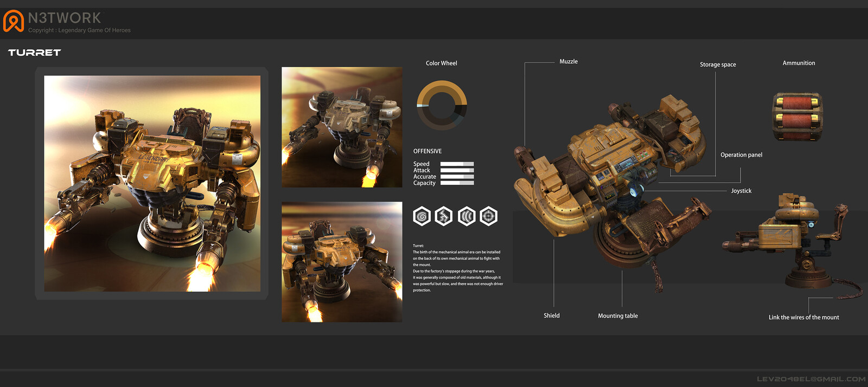Screen dimensions: 868x387
Task: Click the 'Color Wheel' label
Action: [x=442, y=63]
